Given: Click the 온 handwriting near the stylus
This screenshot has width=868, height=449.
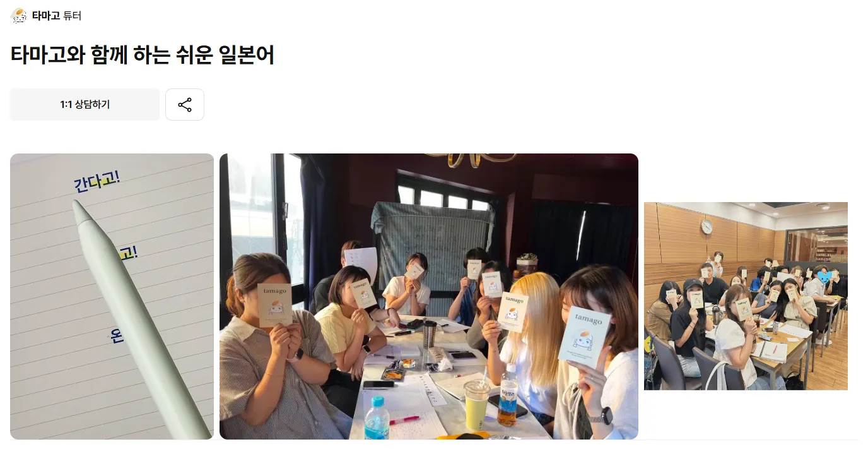Looking at the screenshot, I should [117, 336].
